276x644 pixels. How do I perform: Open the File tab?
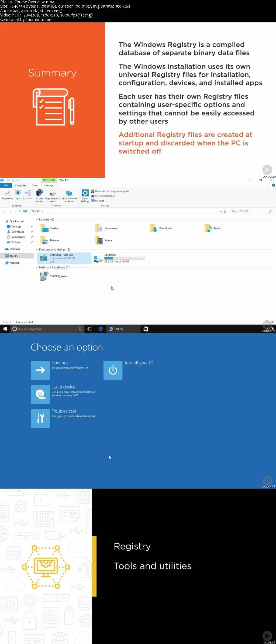click(6, 185)
